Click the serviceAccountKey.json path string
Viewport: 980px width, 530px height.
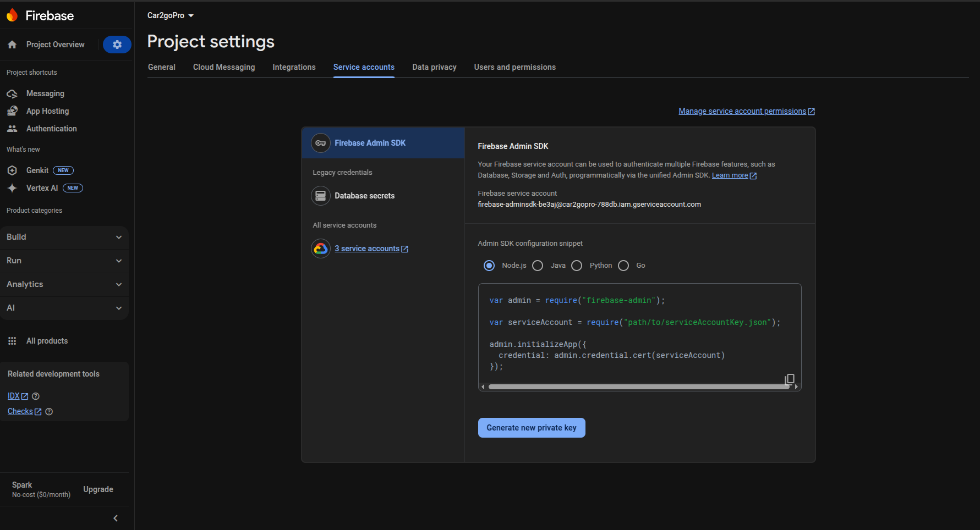[x=697, y=322]
